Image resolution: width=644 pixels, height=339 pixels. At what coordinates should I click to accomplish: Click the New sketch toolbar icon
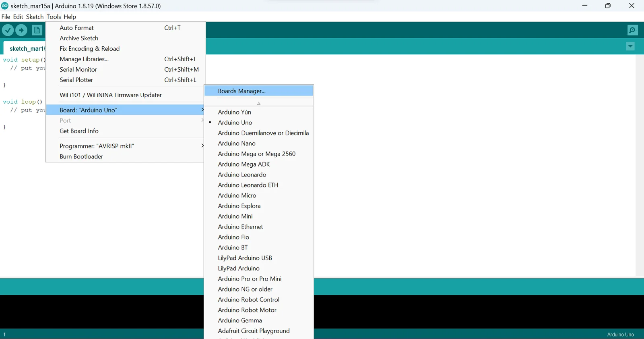click(x=37, y=30)
